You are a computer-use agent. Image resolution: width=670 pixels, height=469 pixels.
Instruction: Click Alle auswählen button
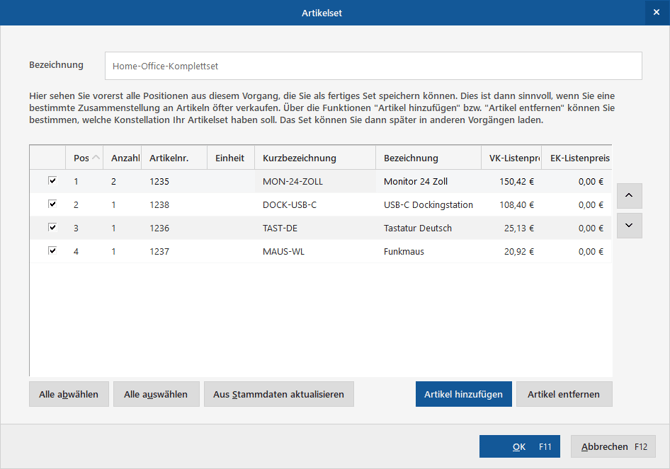click(156, 394)
